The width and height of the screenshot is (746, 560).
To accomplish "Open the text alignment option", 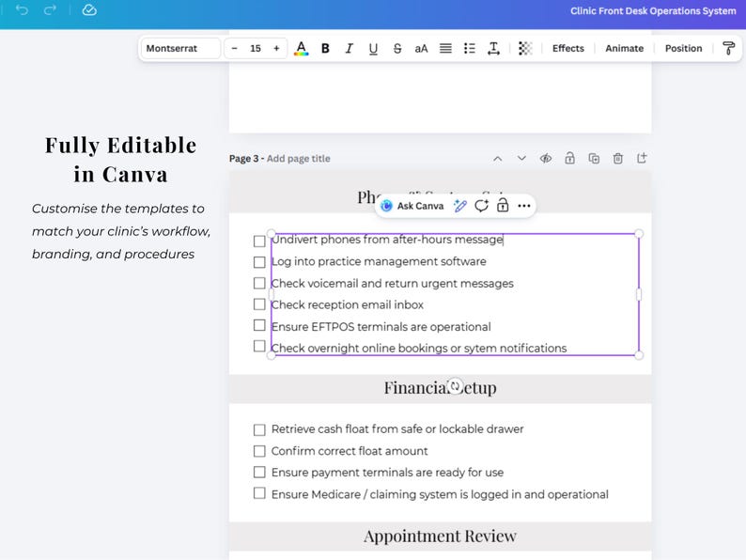I will [x=445, y=49].
